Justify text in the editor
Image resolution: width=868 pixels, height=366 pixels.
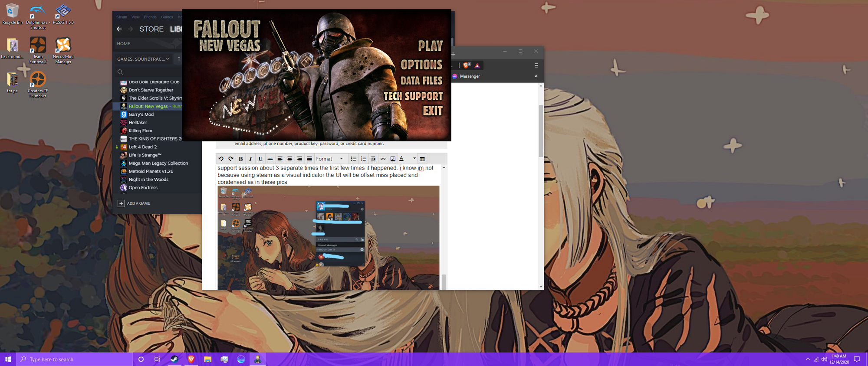tap(309, 159)
